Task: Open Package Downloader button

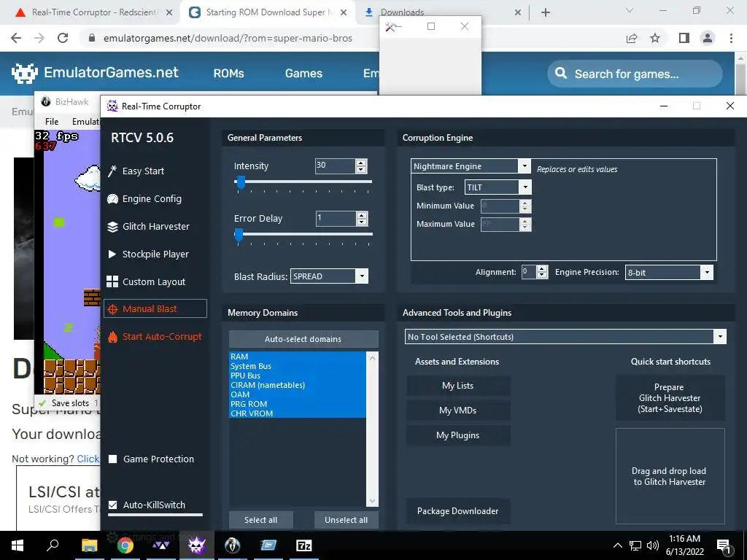Action: (x=458, y=511)
